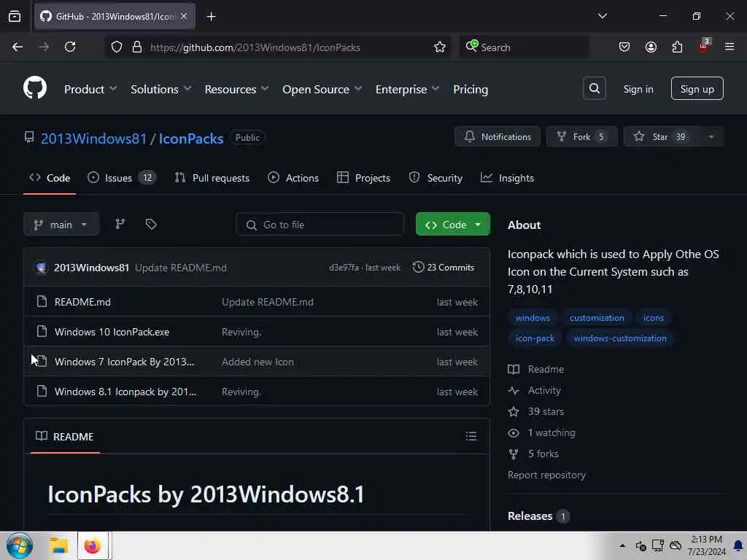View tags via the tag icon
The image size is (747, 560).
(151, 224)
